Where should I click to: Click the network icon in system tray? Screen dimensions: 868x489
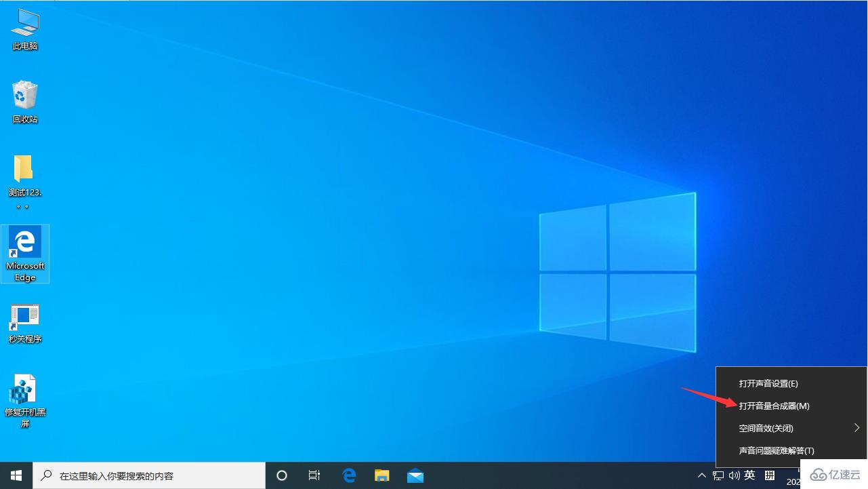coord(718,475)
